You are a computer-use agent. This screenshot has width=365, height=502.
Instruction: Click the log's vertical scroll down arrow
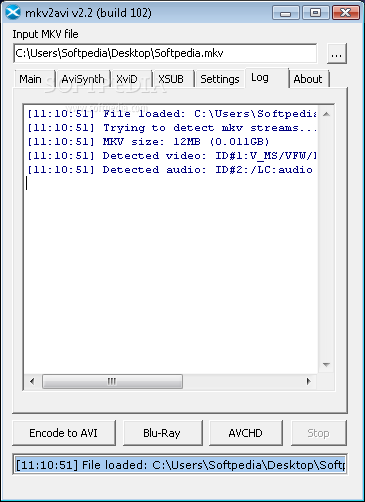pyautogui.click(x=326, y=365)
